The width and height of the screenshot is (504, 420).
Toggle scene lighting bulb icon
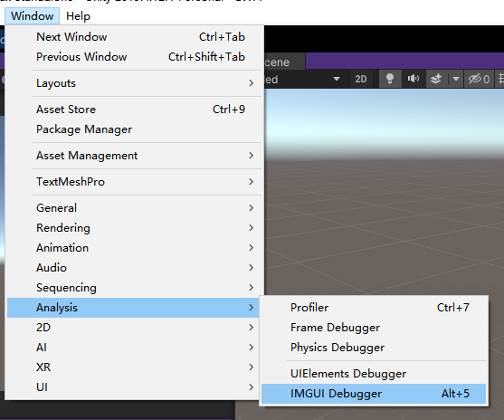tap(390, 79)
